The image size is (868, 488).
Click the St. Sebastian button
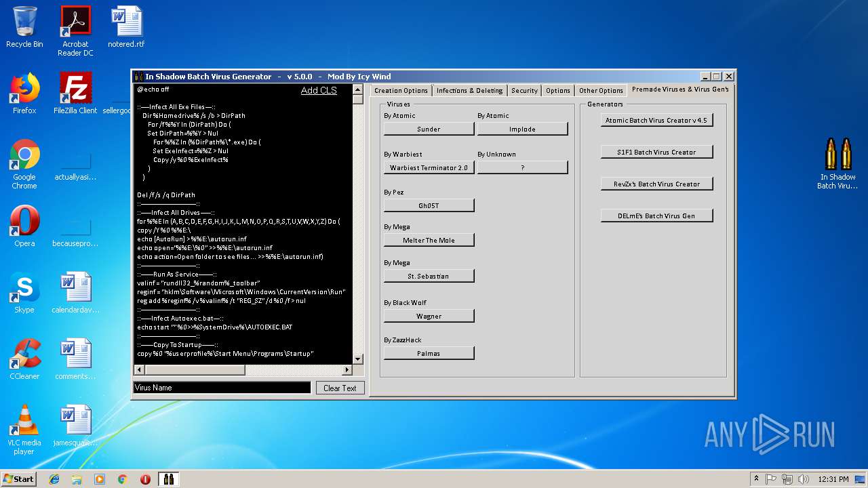429,276
